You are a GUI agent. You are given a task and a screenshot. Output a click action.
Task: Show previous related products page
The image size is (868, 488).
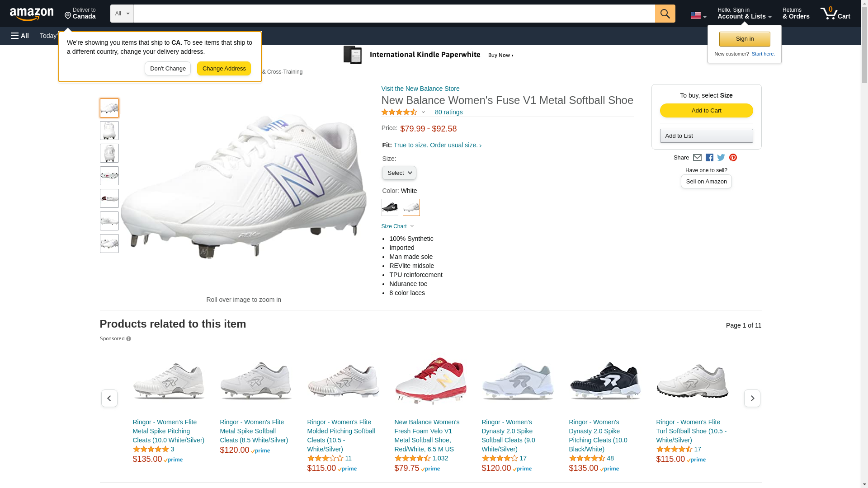[109, 398]
